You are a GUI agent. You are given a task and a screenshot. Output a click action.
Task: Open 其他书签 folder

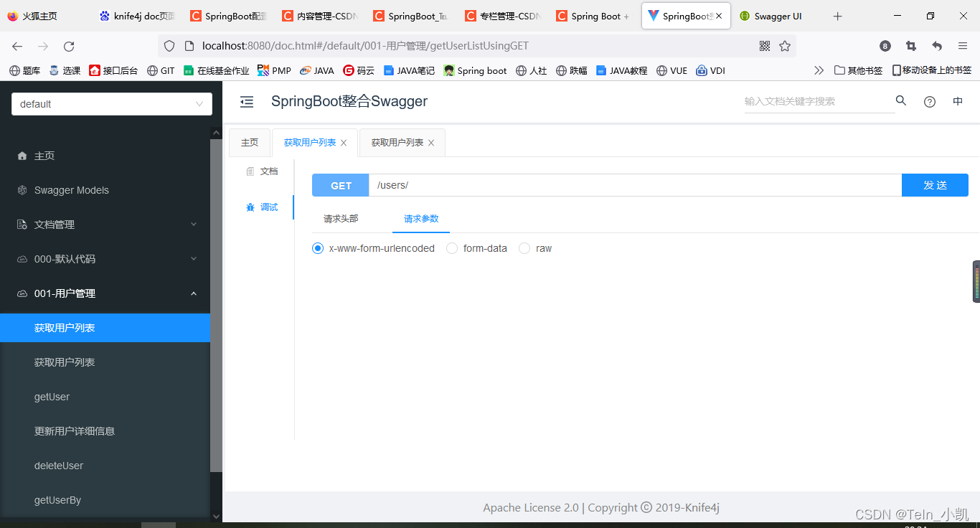tap(859, 70)
